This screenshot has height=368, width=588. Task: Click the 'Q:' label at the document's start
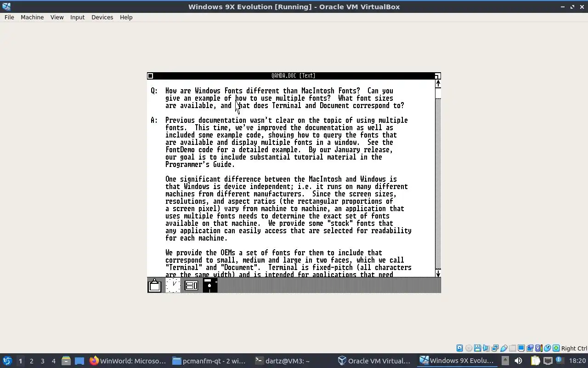[154, 91]
